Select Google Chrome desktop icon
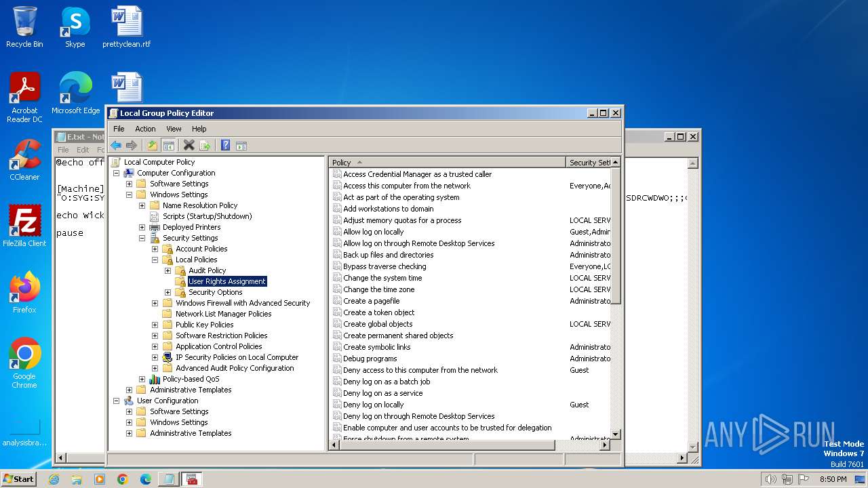The image size is (868, 488). 24,363
